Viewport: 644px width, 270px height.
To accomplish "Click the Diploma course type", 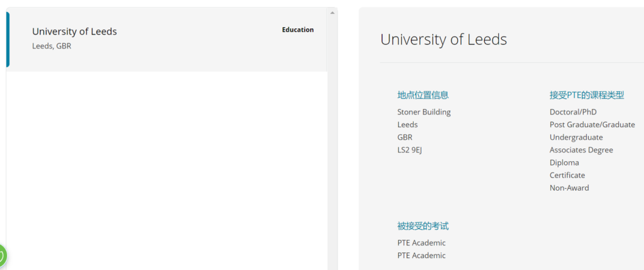I will (564, 163).
